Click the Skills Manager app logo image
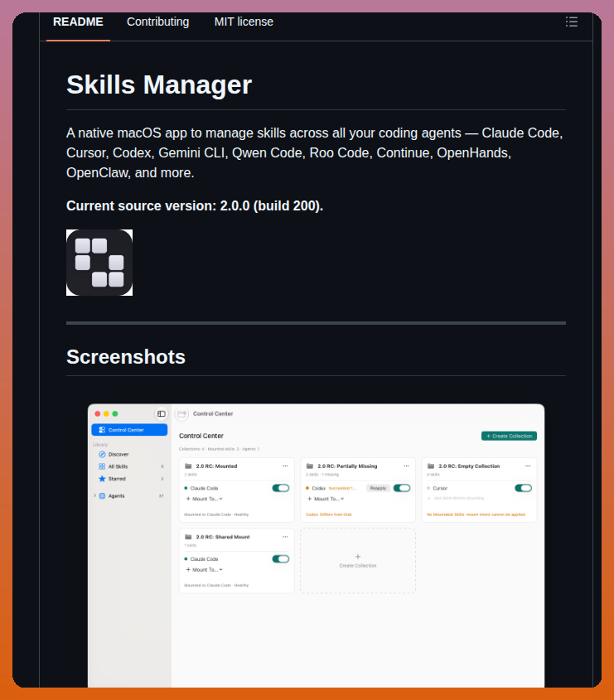614x700 pixels. point(99,263)
